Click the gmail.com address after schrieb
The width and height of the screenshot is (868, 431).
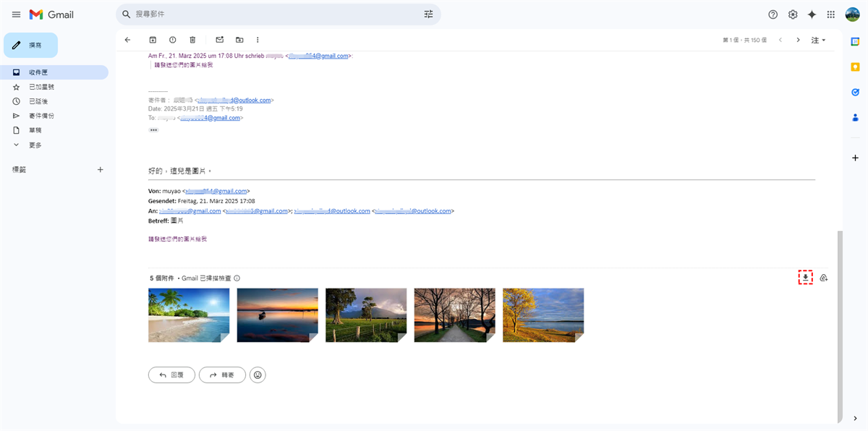[319, 56]
